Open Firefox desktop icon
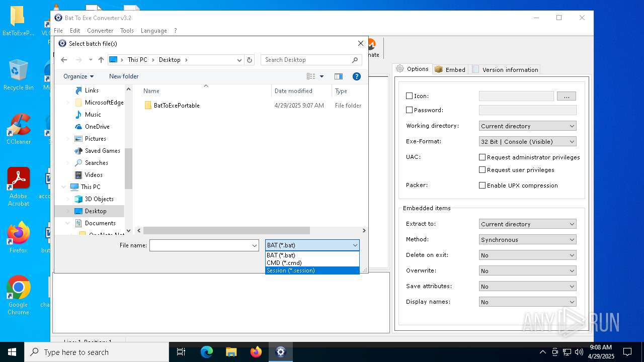644x362 pixels. point(18,238)
